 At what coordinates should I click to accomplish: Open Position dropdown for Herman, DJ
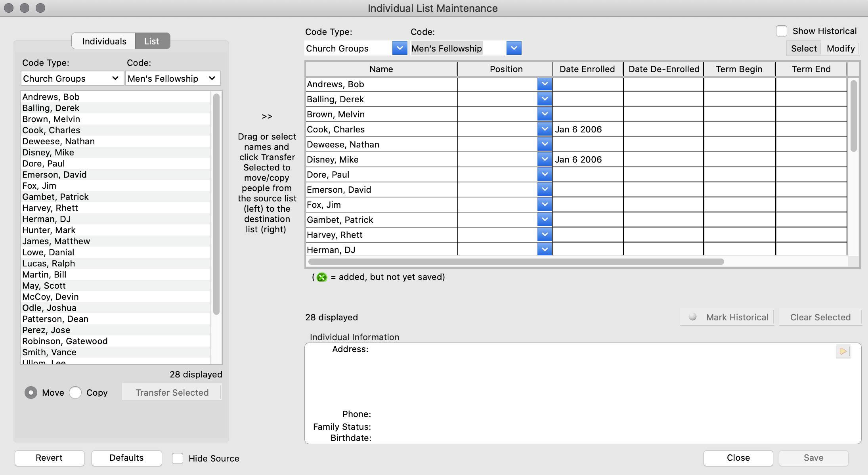(545, 249)
